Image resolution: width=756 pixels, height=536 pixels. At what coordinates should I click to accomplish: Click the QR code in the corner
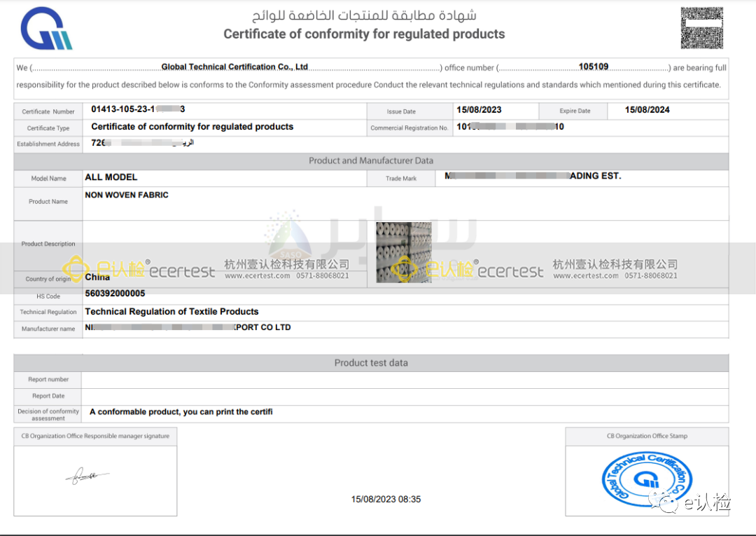[701, 28]
